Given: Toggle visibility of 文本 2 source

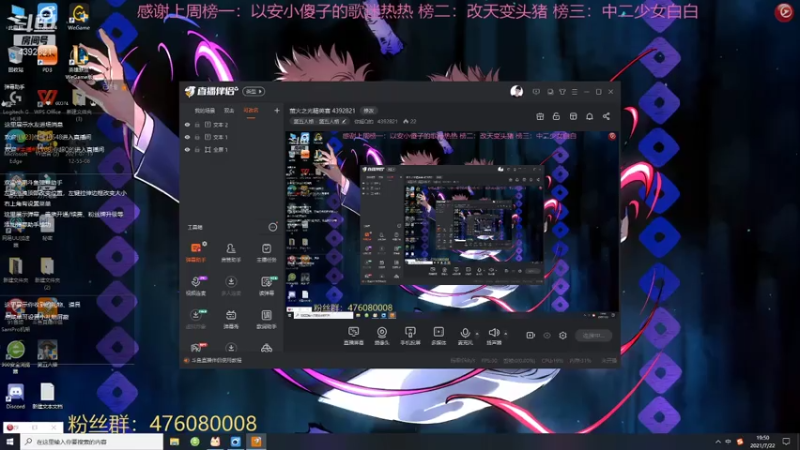Looking at the screenshot, I should click(187, 124).
